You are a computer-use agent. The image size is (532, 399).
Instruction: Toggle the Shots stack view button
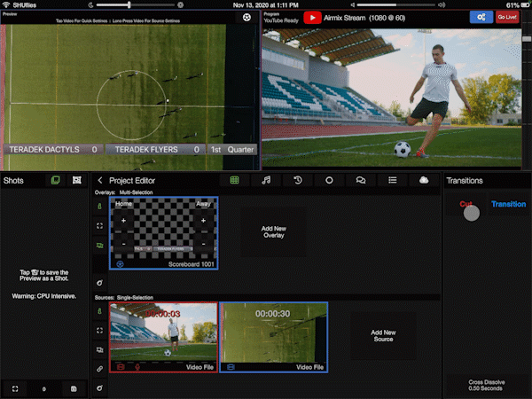(55, 180)
